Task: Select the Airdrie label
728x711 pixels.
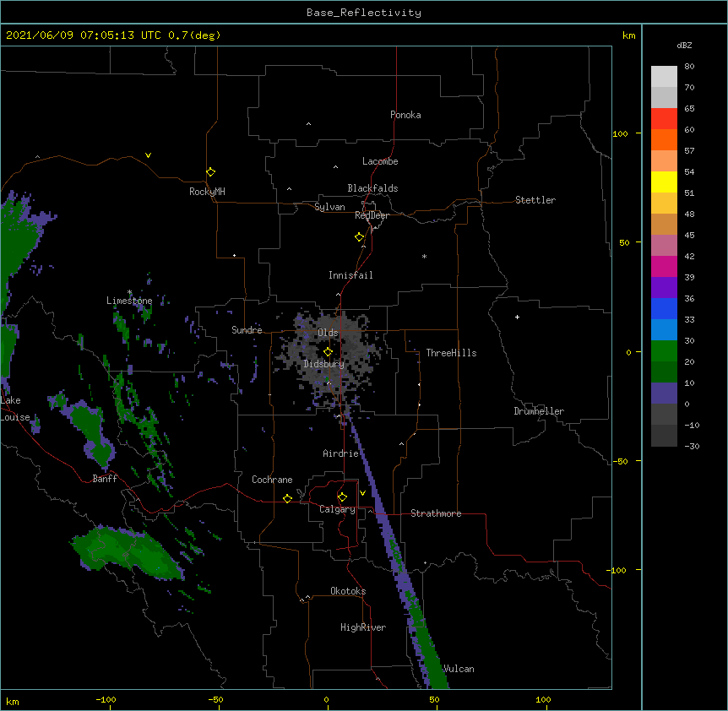Action: 341,453
